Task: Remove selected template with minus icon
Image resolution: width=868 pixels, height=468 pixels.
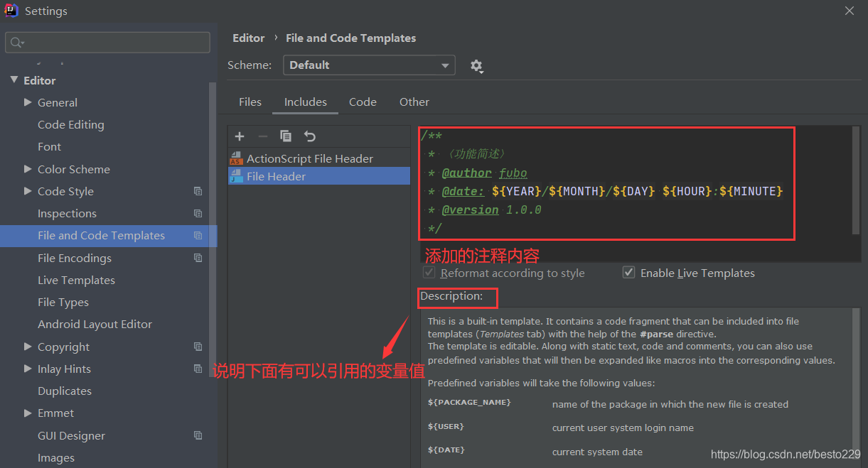Action: tap(263, 136)
